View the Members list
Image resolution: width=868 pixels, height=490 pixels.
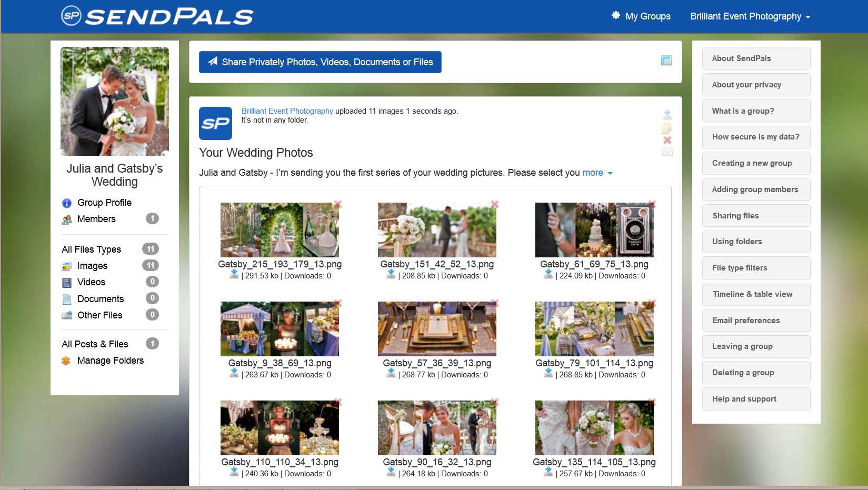[96, 219]
